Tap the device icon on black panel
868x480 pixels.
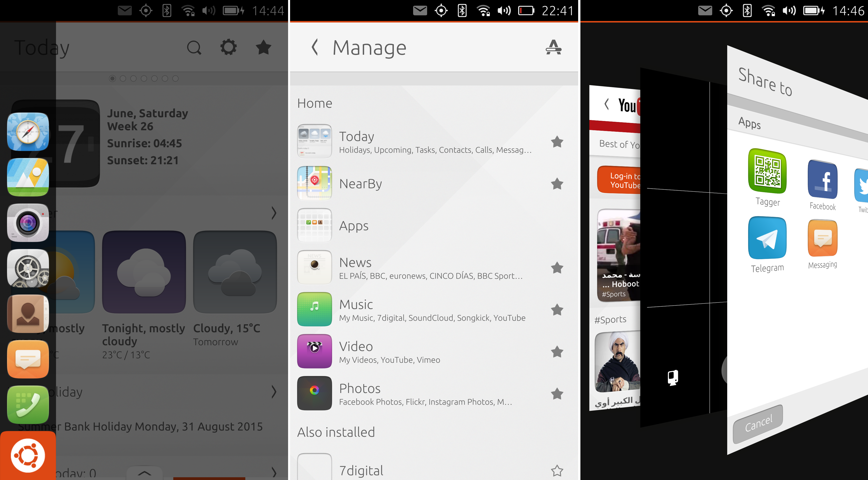(673, 378)
